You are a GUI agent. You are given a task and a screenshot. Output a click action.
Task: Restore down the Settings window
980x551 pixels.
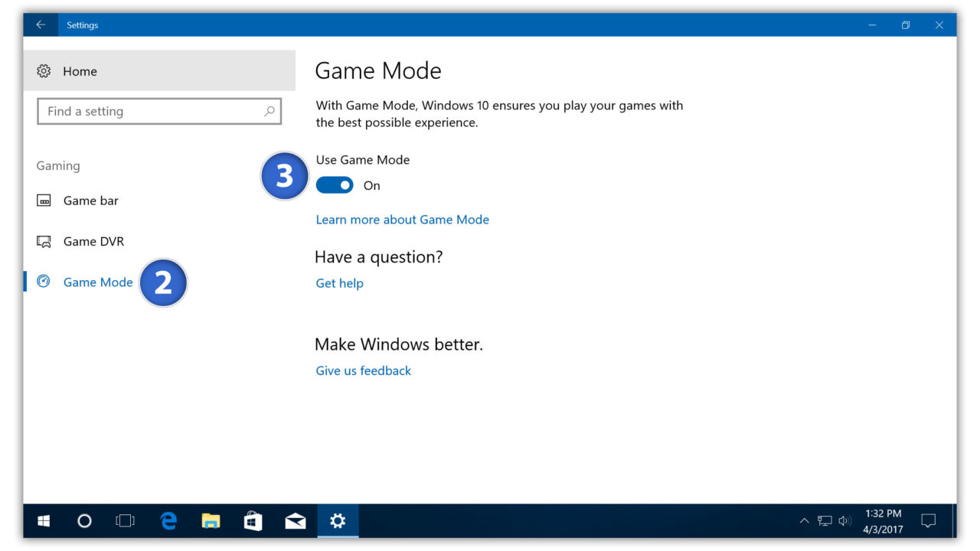[906, 25]
